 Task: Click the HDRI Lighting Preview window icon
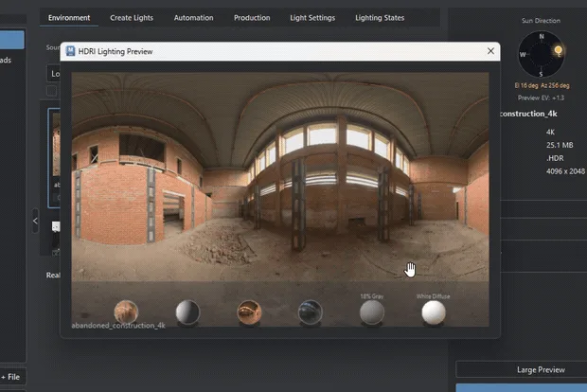70,51
